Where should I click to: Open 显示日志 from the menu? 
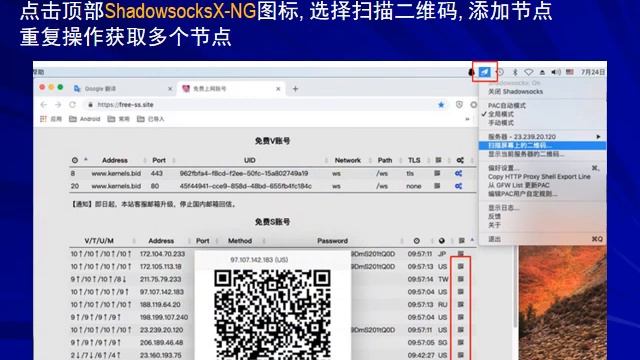pyautogui.click(x=504, y=208)
